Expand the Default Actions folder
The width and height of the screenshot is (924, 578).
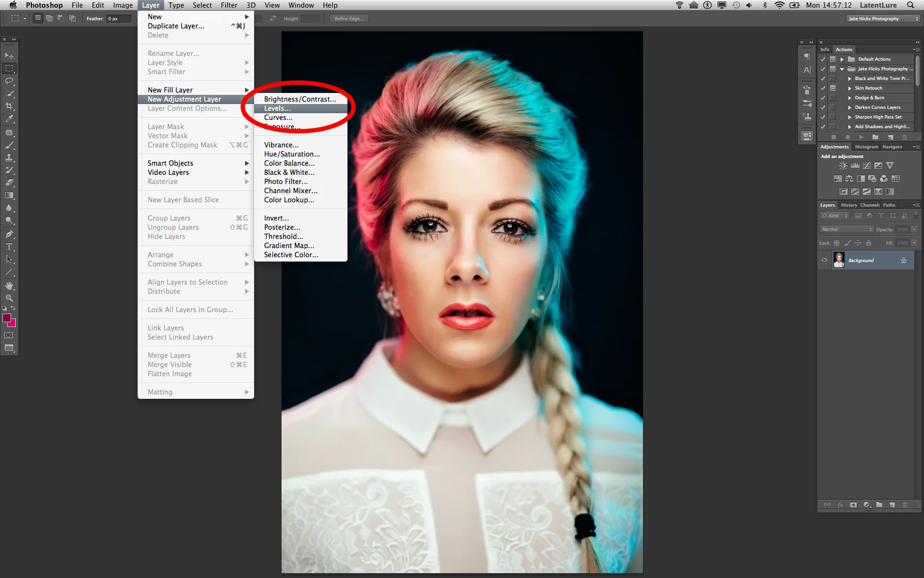(x=842, y=59)
